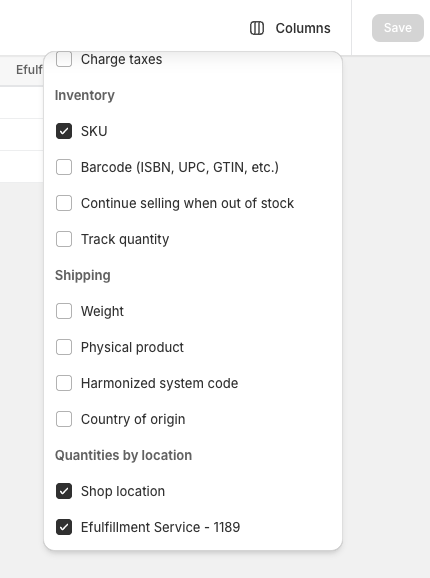
Task: Uncheck the SKU column checkbox
Action: 64,131
